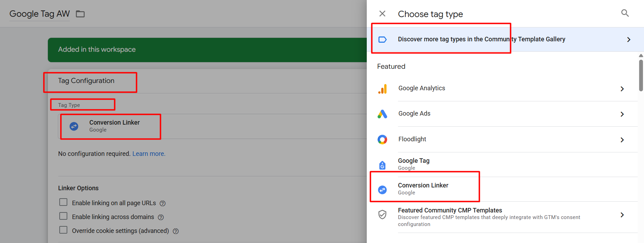
Task: Close the Choose tag type panel
Action: pyautogui.click(x=382, y=14)
